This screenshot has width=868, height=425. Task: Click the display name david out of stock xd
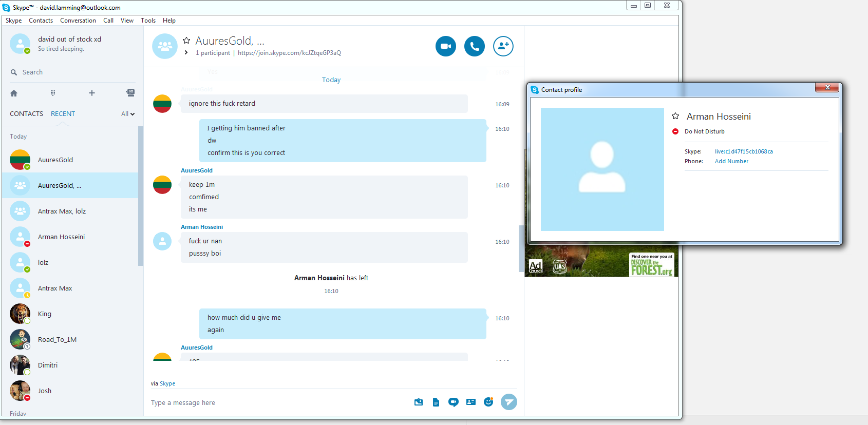[69, 39]
